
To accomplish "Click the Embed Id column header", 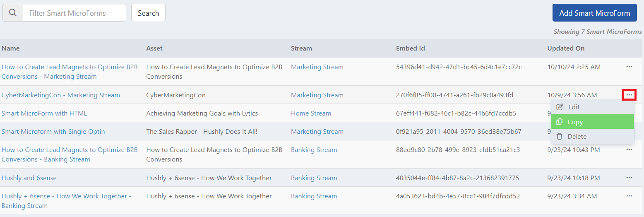I will [411, 48].
